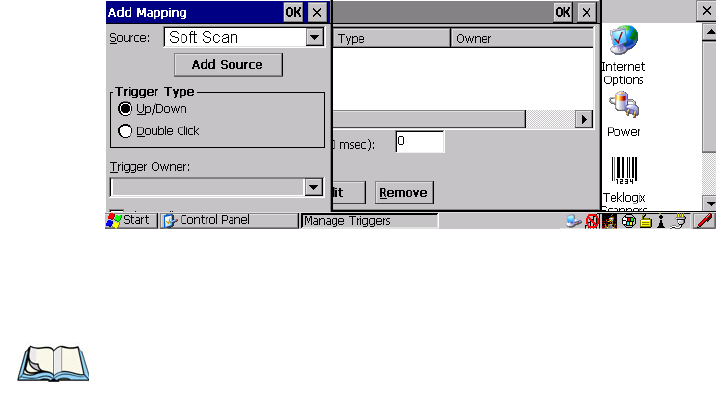Open the Source dropdown arrow
The height and width of the screenshot is (395, 716).
[314, 37]
